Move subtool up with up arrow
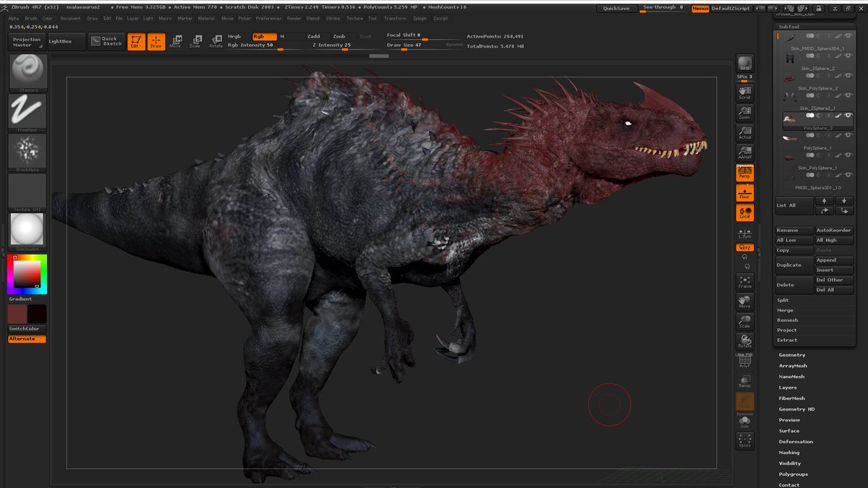The width and height of the screenshot is (868, 488). pyautogui.click(x=824, y=200)
